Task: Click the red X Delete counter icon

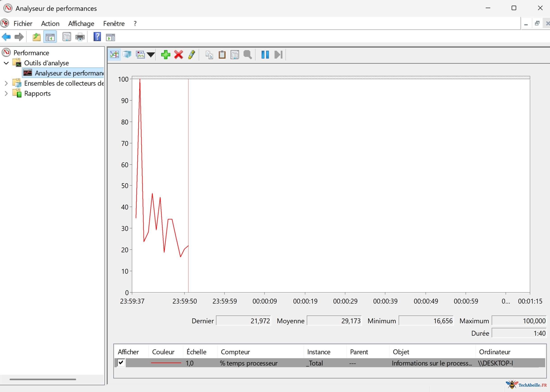Action: tap(179, 55)
